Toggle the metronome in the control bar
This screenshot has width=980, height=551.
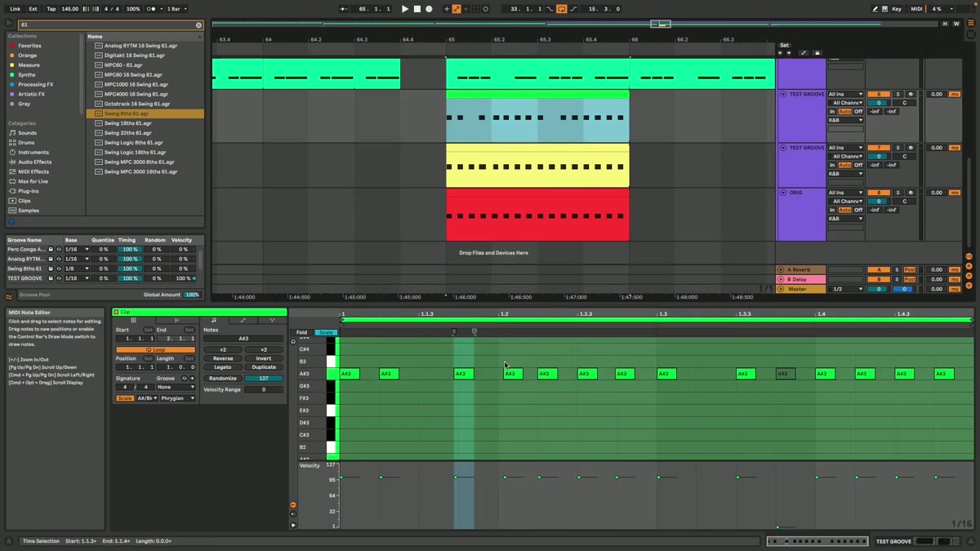tap(153, 9)
